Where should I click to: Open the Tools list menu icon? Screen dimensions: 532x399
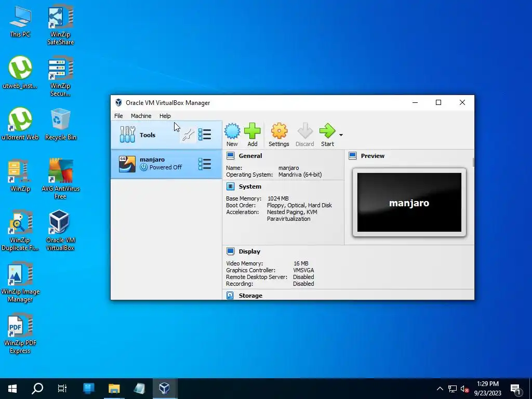[205, 135]
